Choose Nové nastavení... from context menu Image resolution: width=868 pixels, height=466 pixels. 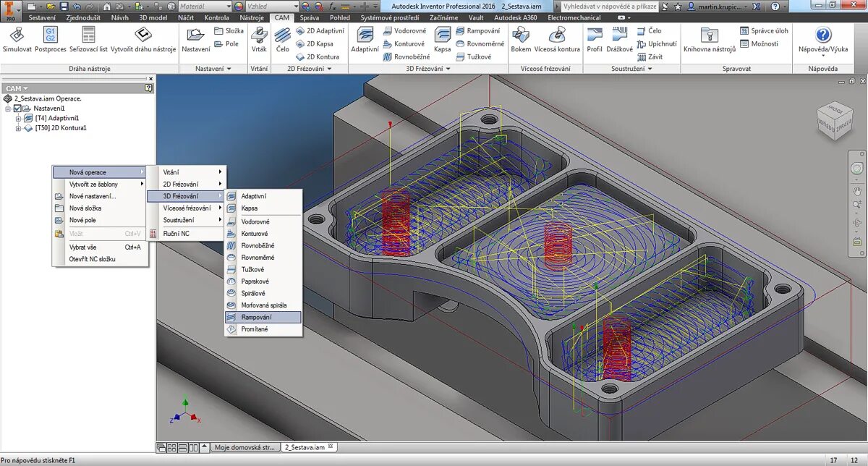click(x=101, y=196)
